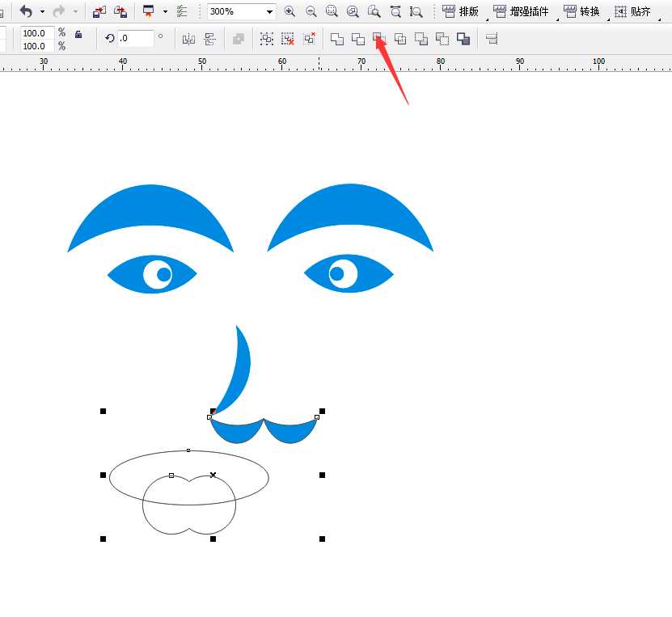Click the Zoom In magnifier
The image size is (672, 617).
pos(290,11)
